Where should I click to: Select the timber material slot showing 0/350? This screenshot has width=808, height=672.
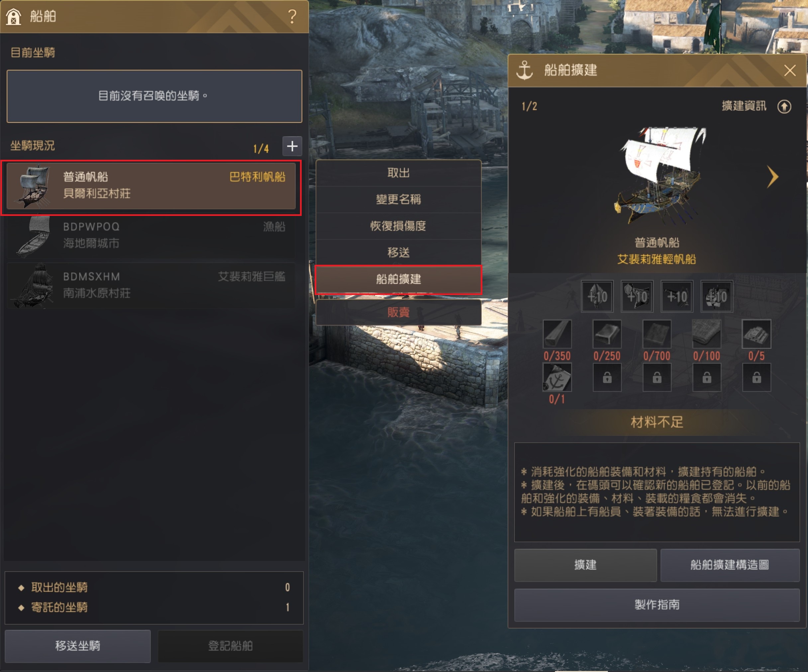[x=557, y=334]
